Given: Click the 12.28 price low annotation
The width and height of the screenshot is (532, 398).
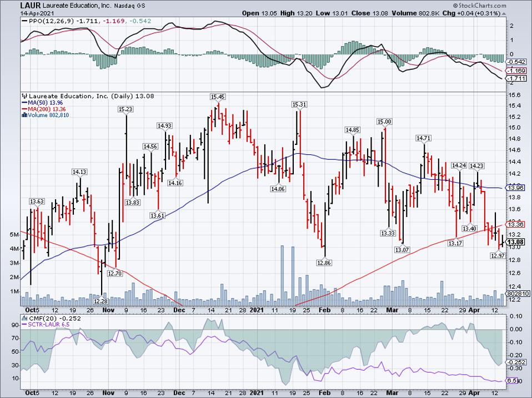Looking at the screenshot, I should coord(101,301).
